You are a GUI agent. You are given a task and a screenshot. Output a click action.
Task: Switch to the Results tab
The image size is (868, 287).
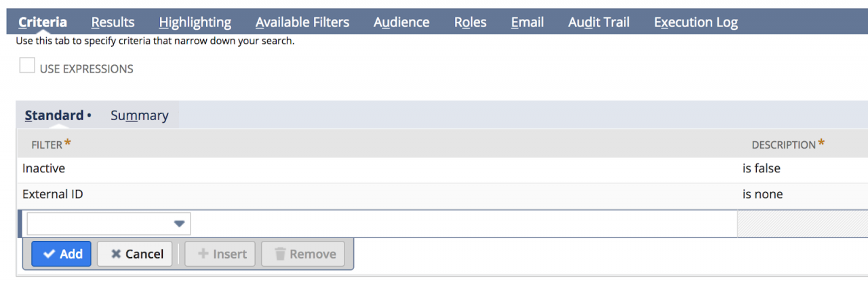pyautogui.click(x=113, y=22)
